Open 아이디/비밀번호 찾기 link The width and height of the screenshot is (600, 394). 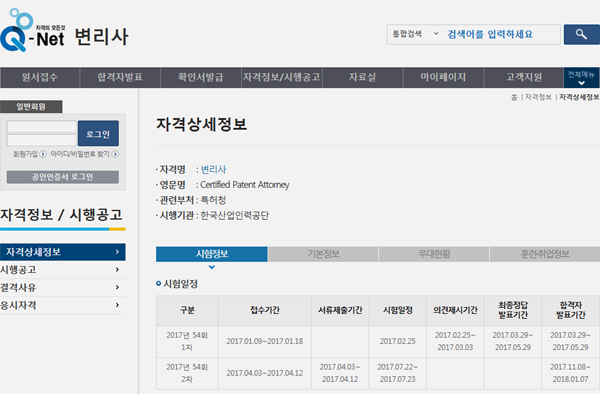(80, 154)
